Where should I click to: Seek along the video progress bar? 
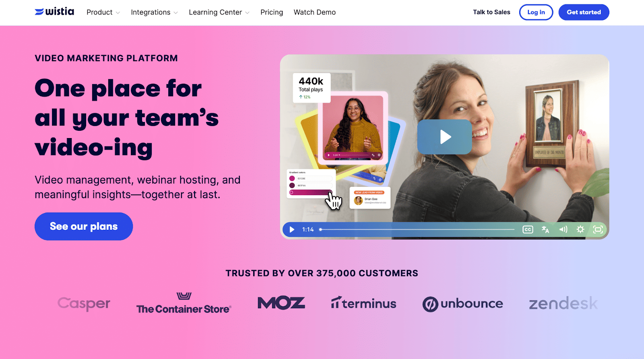[x=417, y=229]
